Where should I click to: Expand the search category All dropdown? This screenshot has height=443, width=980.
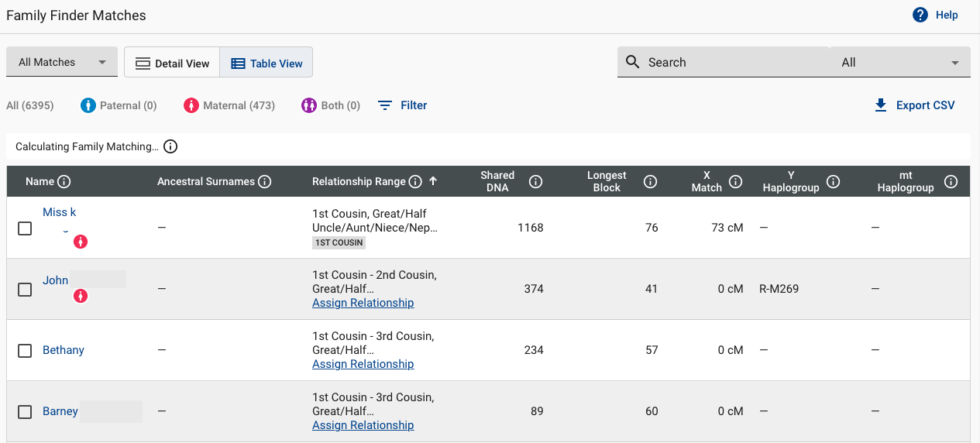[x=899, y=63]
